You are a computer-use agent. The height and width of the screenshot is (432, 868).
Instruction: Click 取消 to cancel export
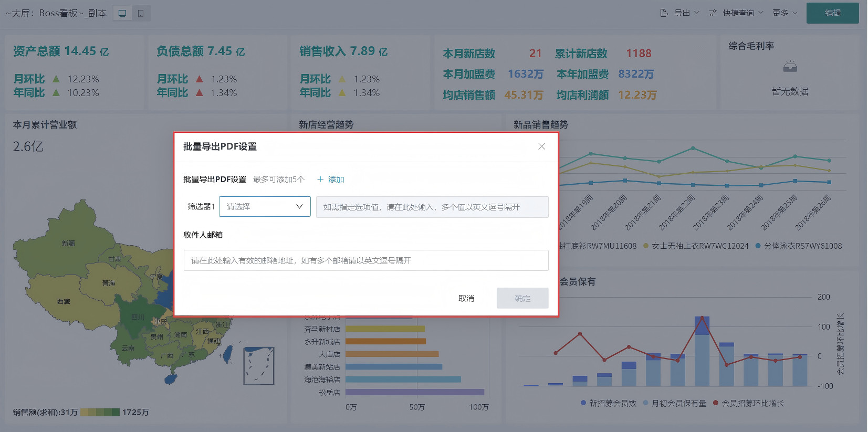[x=466, y=298]
